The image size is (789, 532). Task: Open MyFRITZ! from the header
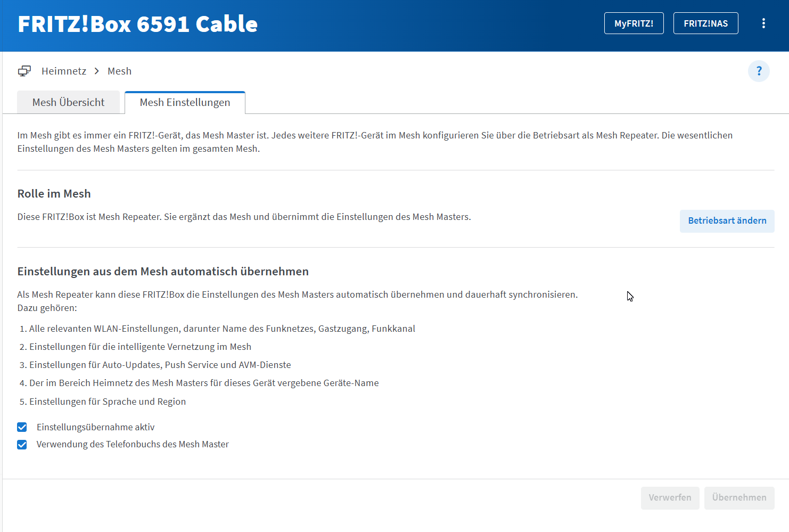pos(634,23)
